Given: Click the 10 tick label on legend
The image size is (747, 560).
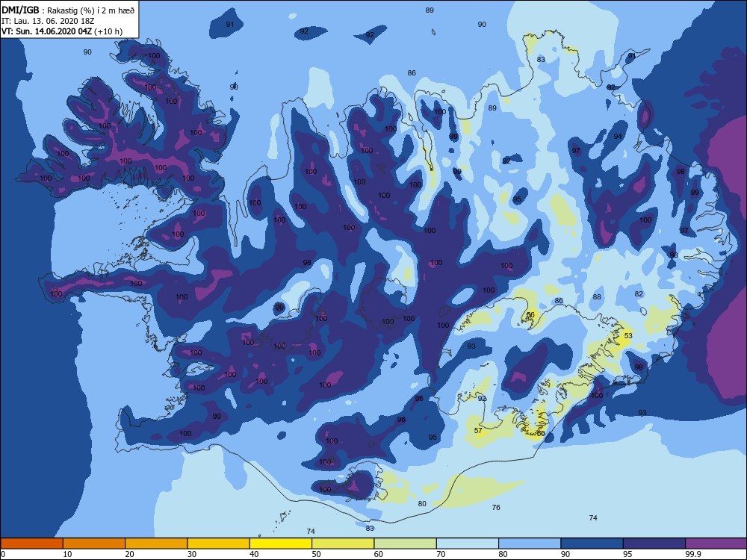Looking at the screenshot, I should click(x=68, y=554).
